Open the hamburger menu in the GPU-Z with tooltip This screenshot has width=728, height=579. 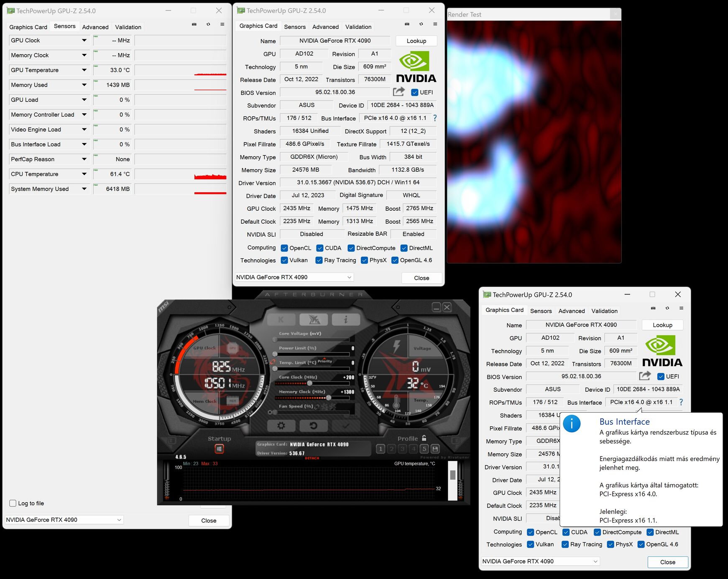coord(682,308)
